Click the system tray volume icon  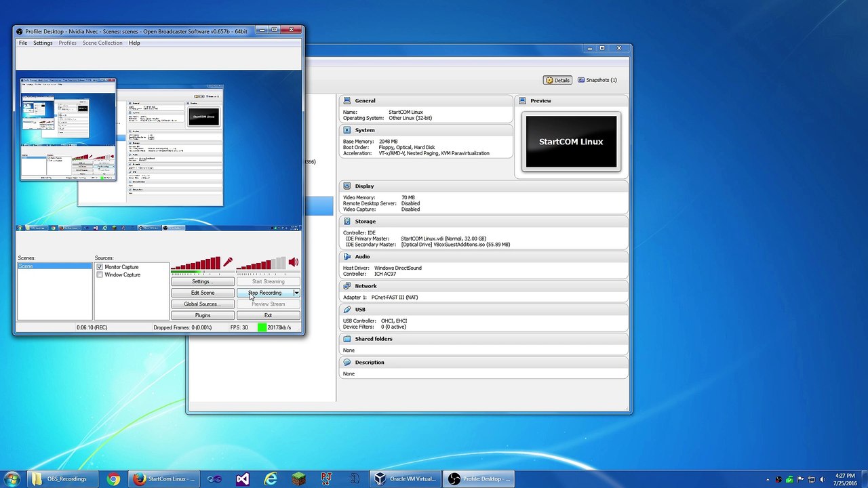tap(823, 479)
